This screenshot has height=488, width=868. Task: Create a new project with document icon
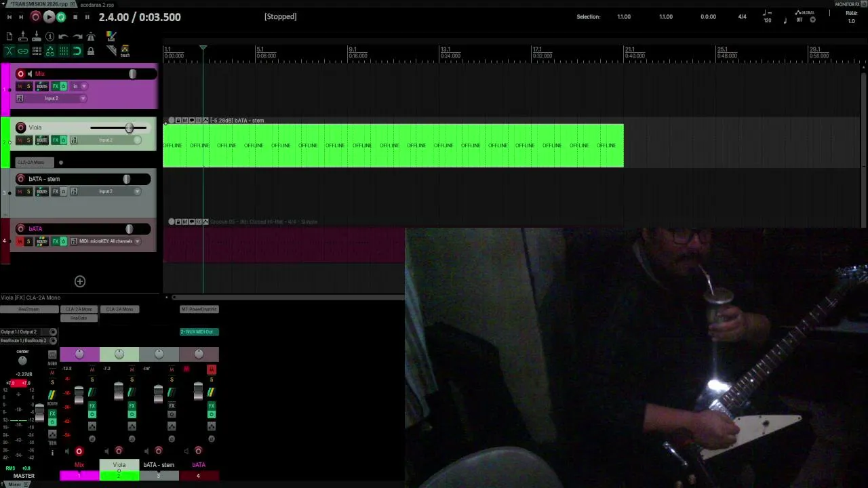click(x=9, y=37)
